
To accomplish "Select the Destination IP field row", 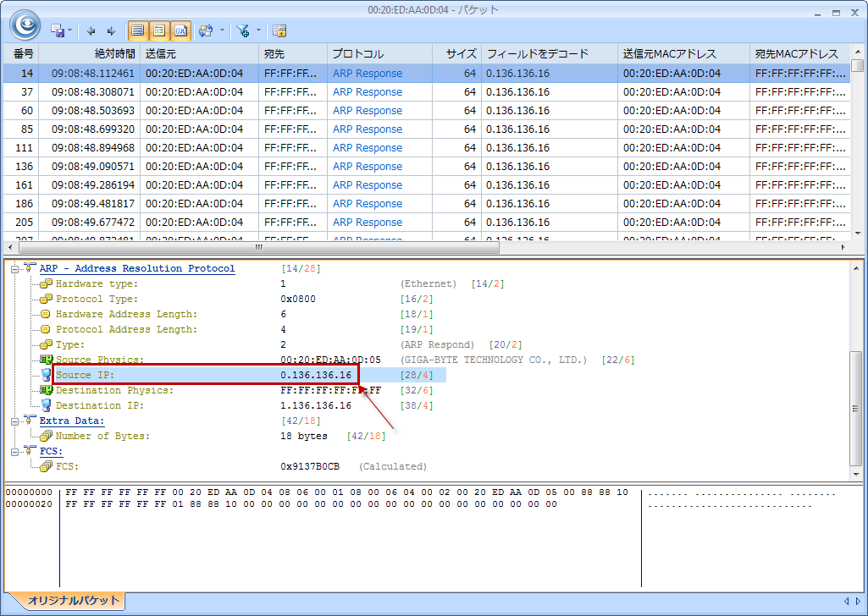I will (x=99, y=405).
